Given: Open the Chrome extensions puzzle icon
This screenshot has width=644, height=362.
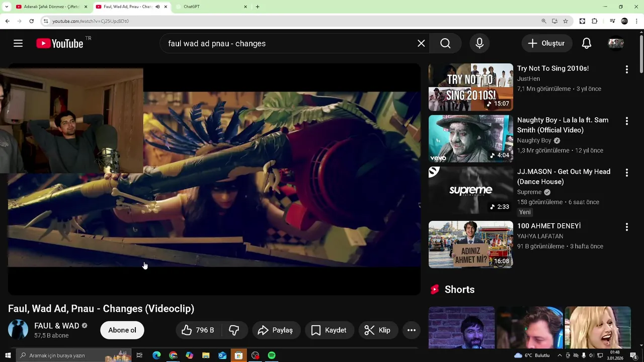Looking at the screenshot, I should coord(594,21).
